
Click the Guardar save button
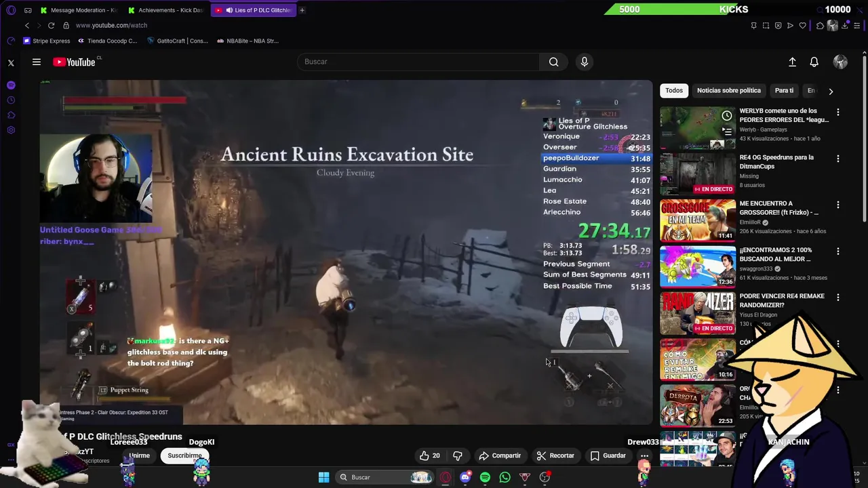(x=608, y=455)
